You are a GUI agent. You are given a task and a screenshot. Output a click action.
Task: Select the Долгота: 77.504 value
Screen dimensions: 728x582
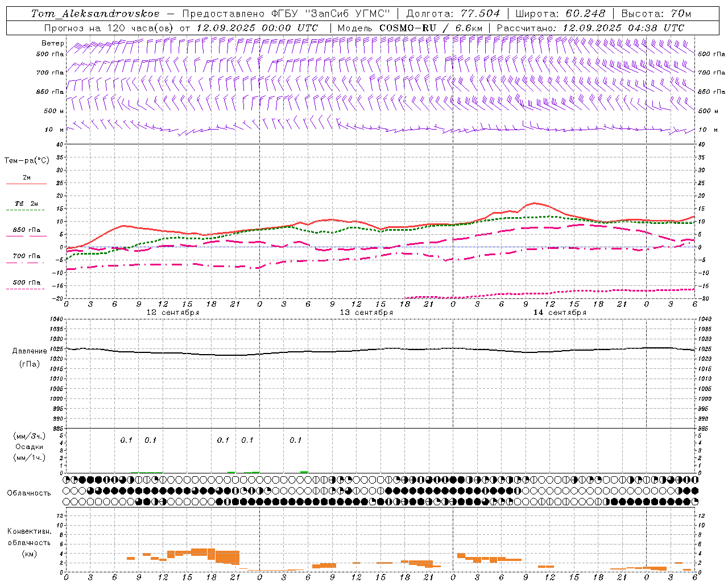[x=453, y=14]
